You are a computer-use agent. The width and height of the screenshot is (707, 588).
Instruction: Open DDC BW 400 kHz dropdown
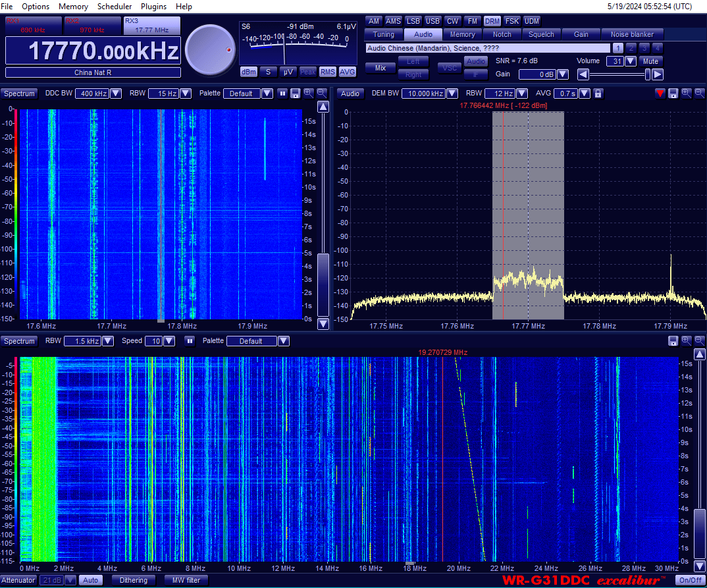tap(116, 94)
